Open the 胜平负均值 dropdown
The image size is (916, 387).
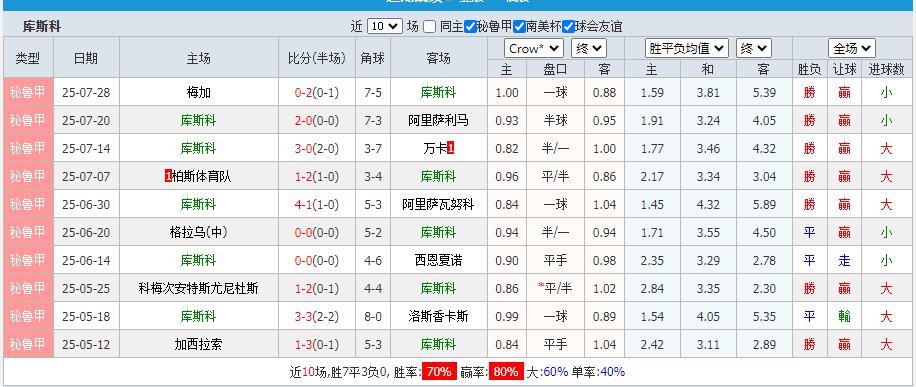tap(687, 49)
